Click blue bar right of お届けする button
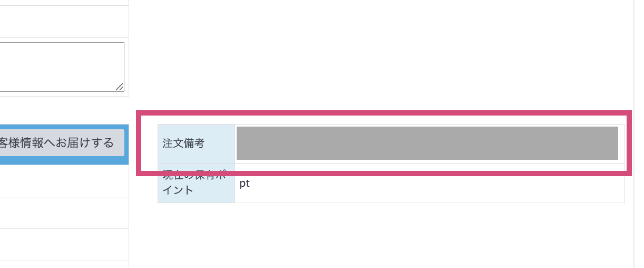 coord(126,143)
